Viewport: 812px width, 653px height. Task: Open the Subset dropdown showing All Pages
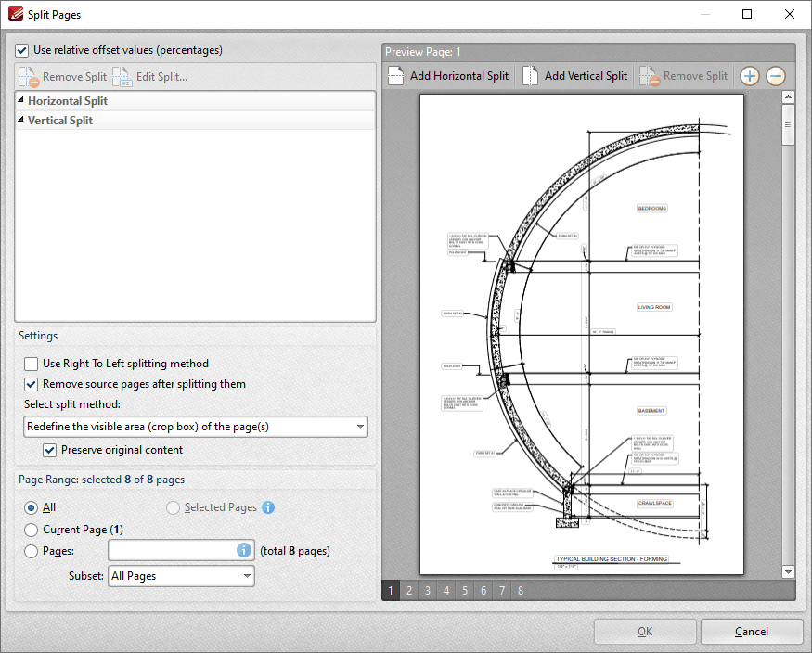click(x=181, y=576)
